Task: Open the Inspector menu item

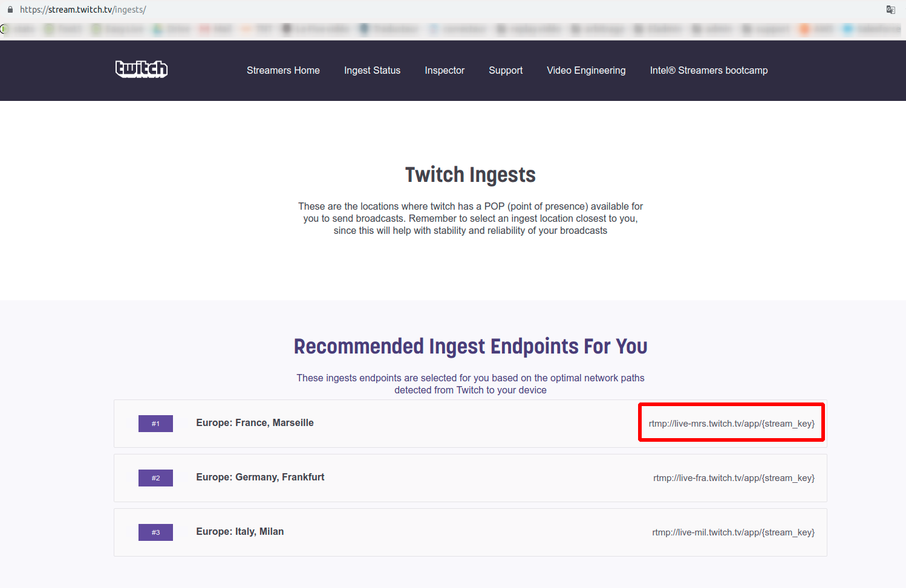Action: coord(445,71)
